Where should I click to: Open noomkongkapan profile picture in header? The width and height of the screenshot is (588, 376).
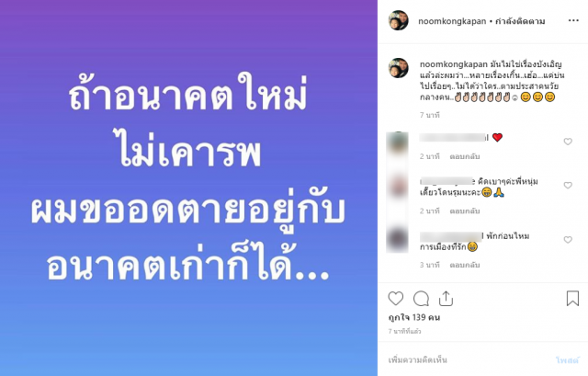click(398, 20)
